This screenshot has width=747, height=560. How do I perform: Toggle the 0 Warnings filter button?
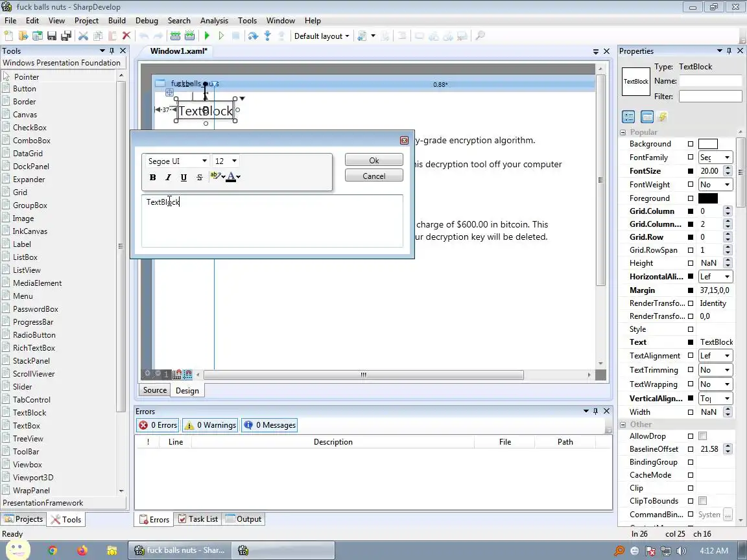coord(210,425)
